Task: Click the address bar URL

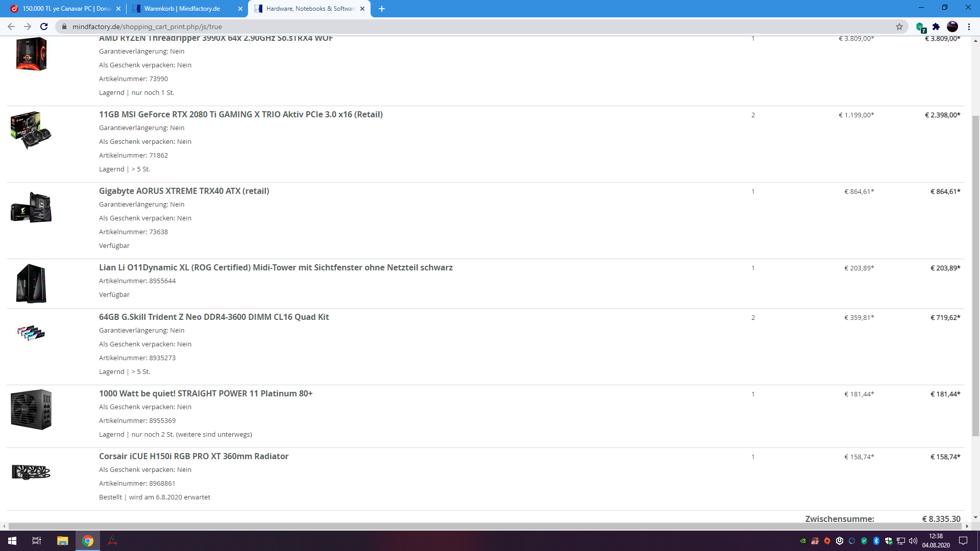Action: coord(147,27)
